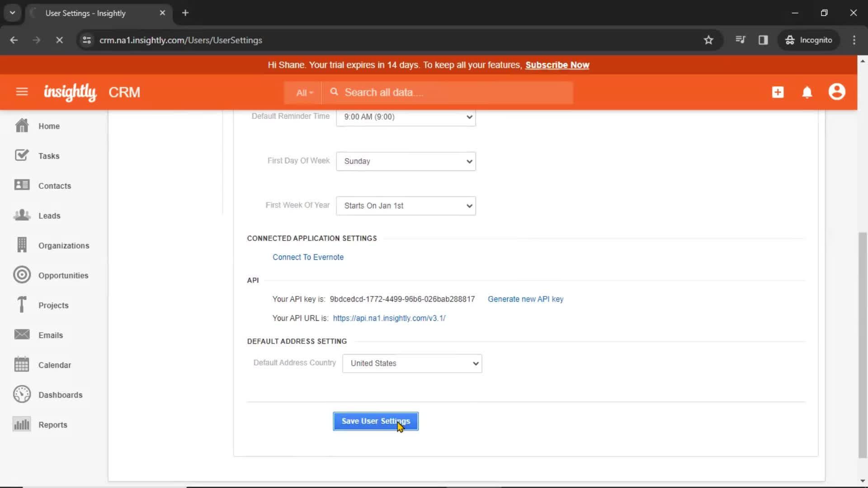Open a new browser tab
The height and width of the screenshot is (488, 868).
[x=185, y=13]
